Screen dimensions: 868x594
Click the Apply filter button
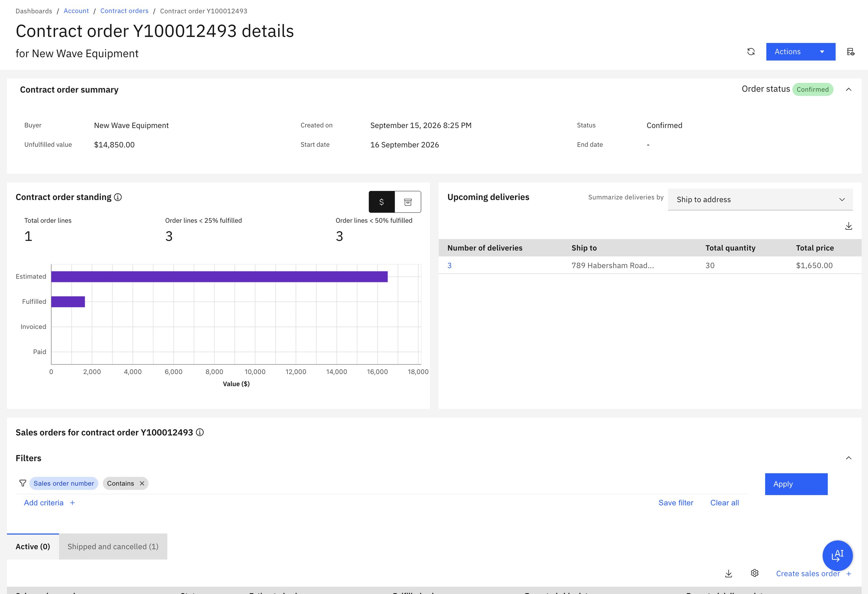tap(796, 484)
